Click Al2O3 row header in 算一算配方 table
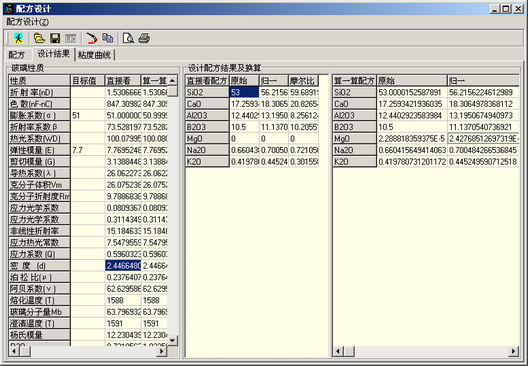Image resolution: width=528 pixels, height=366 pixels. coord(355,115)
